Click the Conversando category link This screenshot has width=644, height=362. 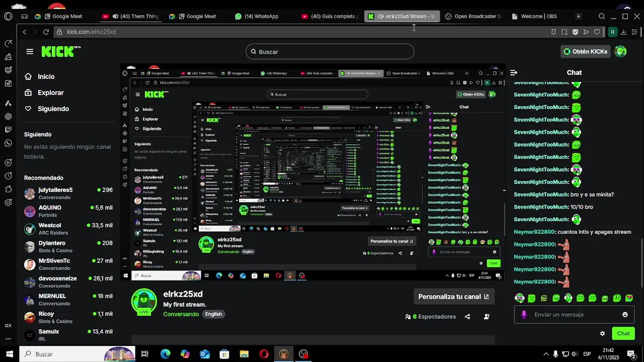[x=181, y=314]
